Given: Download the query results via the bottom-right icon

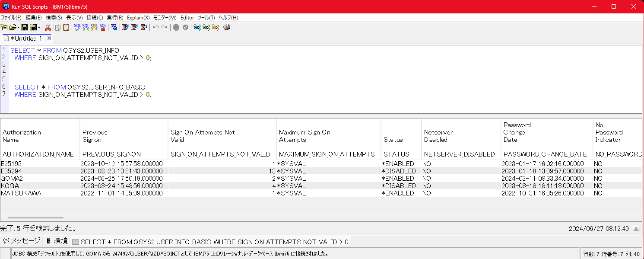Looking at the screenshot, I should pos(635,229).
